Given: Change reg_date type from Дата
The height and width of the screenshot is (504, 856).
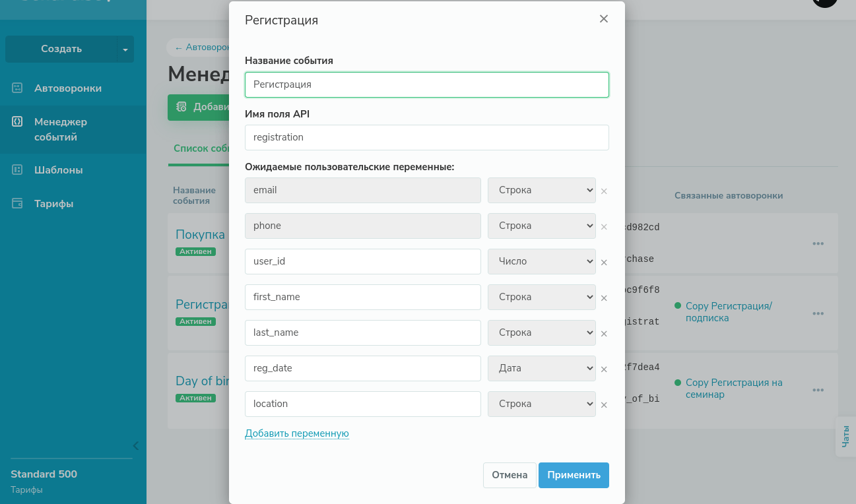Looking at the screenshot, I should [x=541, y=368].
